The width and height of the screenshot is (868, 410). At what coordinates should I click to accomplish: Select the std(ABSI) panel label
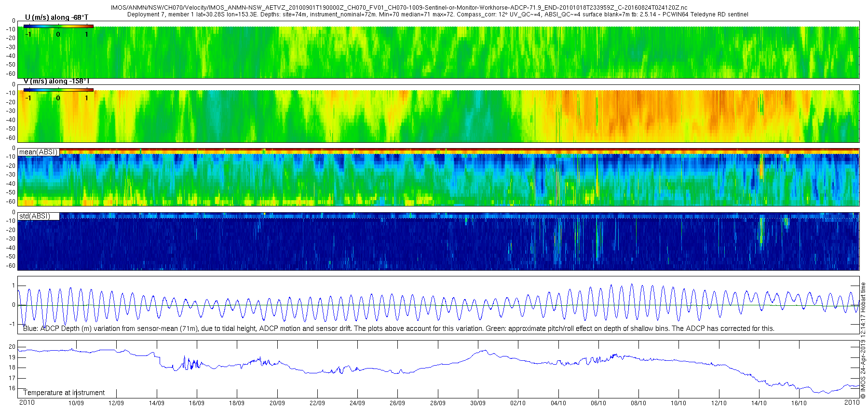[x=35, y=216]
